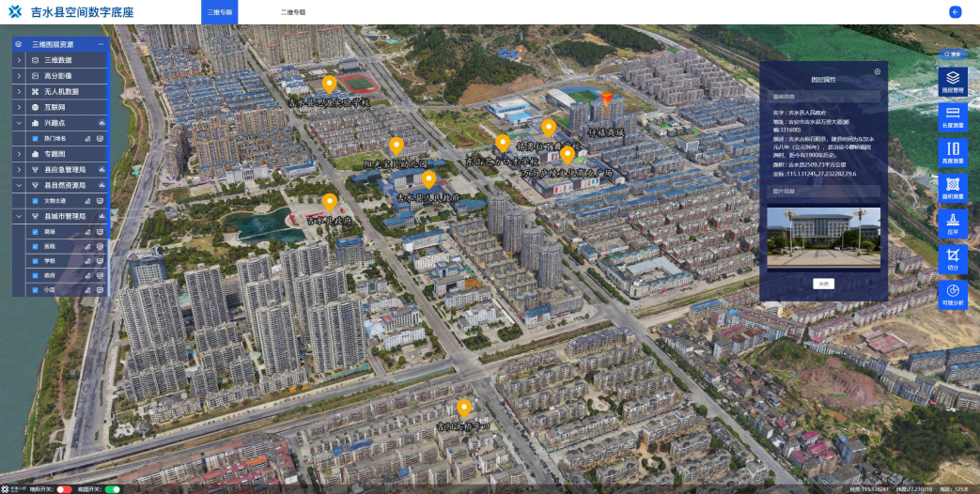980x494 pixels.
Task: Select the 面积测量 area measurement tool
Action: 953,189
